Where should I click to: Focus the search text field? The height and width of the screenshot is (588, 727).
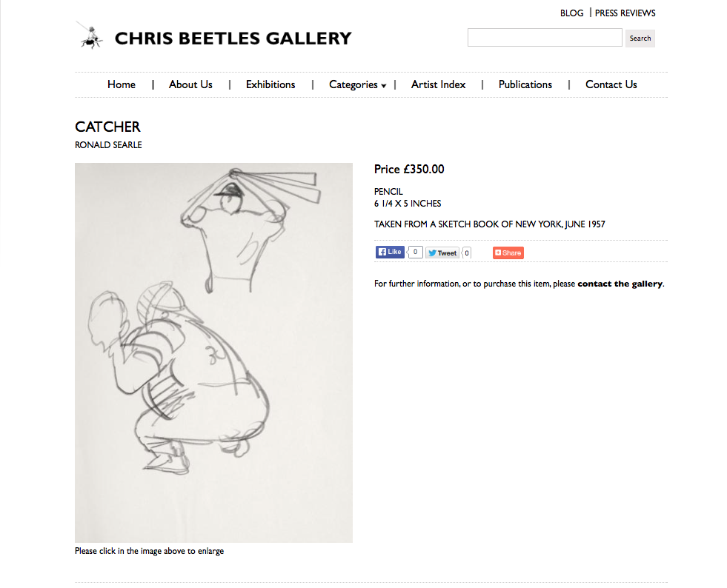[x=545, y=38]
